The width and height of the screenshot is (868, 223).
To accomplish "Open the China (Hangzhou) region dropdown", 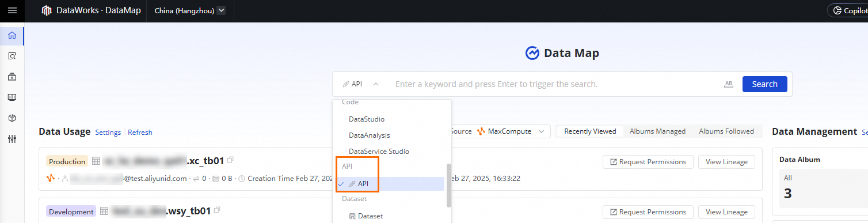I will 190,10.
